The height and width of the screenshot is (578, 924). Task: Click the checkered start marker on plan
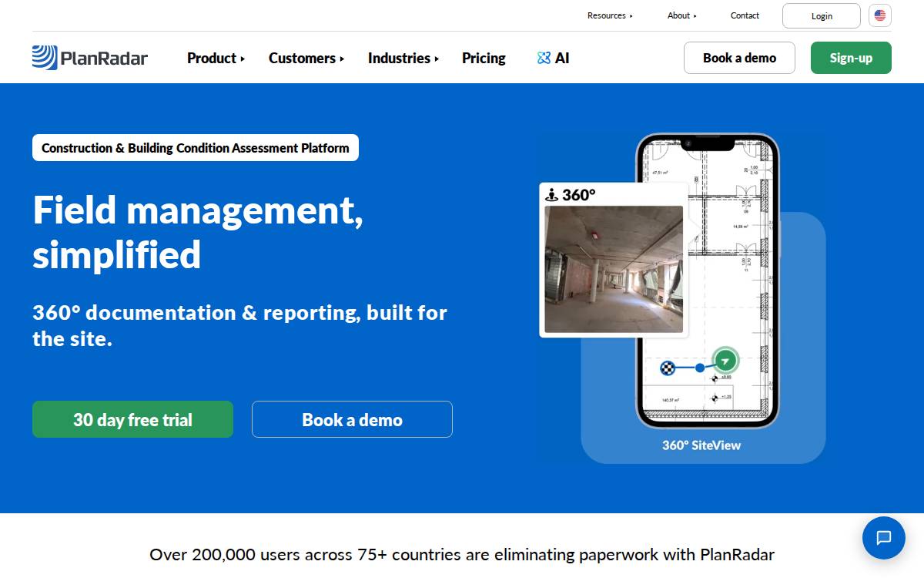668,368
